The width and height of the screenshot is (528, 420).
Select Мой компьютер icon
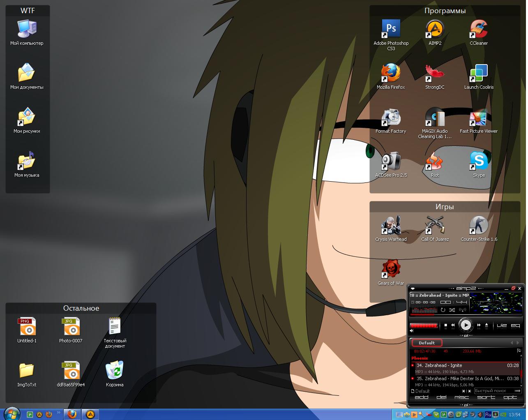(27, 32)
